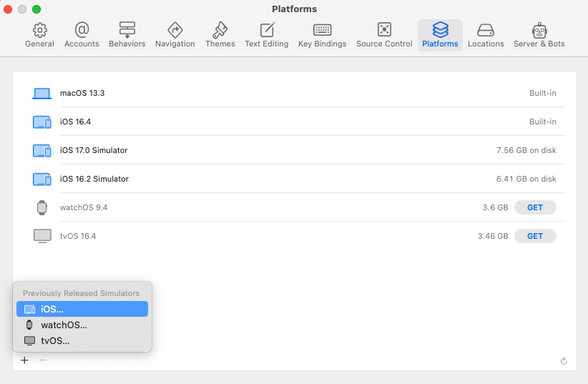Open the Source Control icon

click(x=384, y=29)
